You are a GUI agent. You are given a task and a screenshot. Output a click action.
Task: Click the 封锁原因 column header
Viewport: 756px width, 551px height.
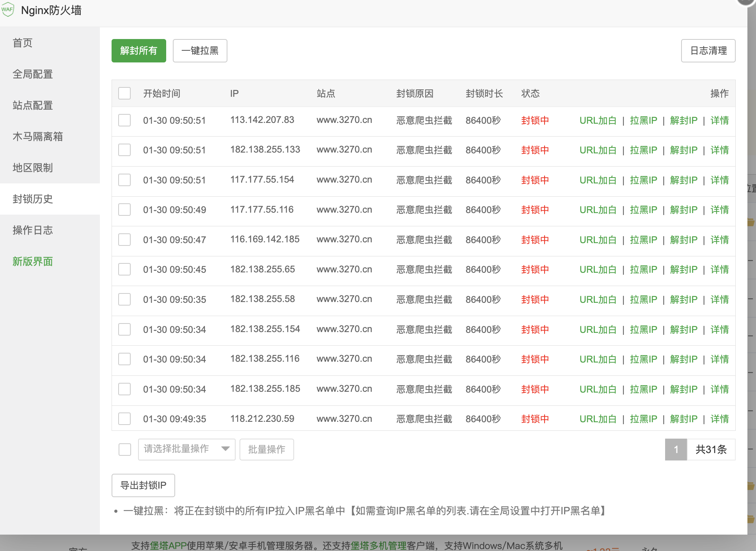pos(415,93)
